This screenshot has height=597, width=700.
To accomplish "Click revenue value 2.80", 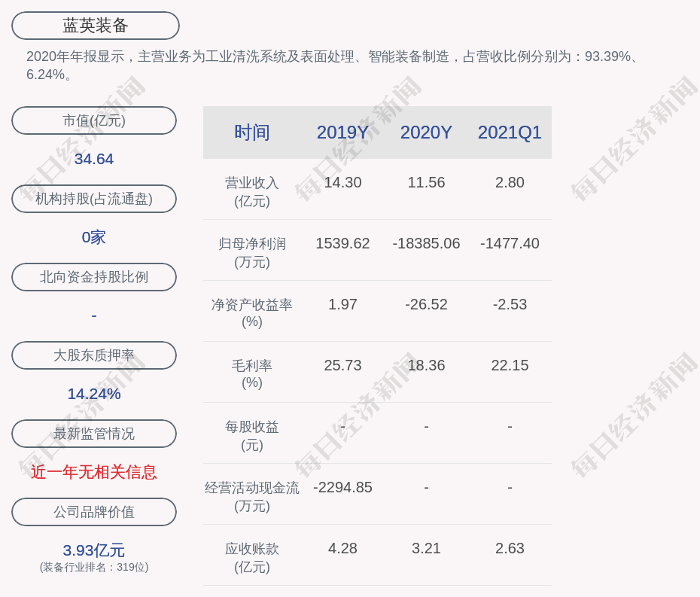I will pos(510,183).
